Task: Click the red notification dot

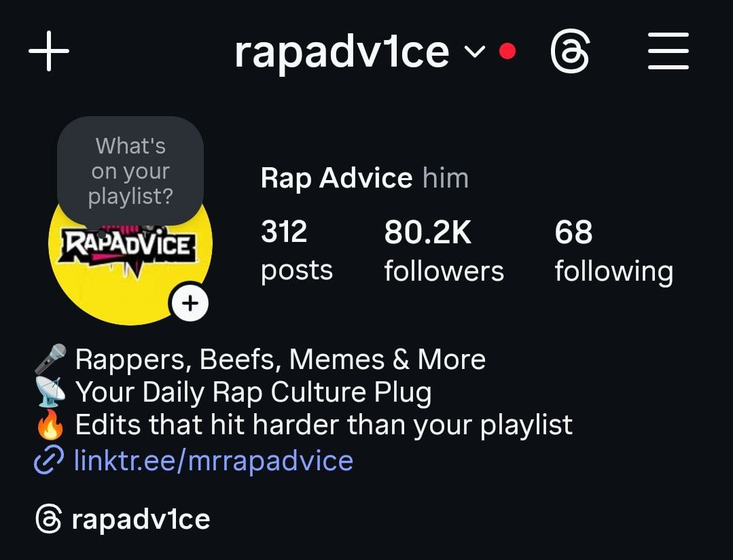Action: (x=507, y=51)
